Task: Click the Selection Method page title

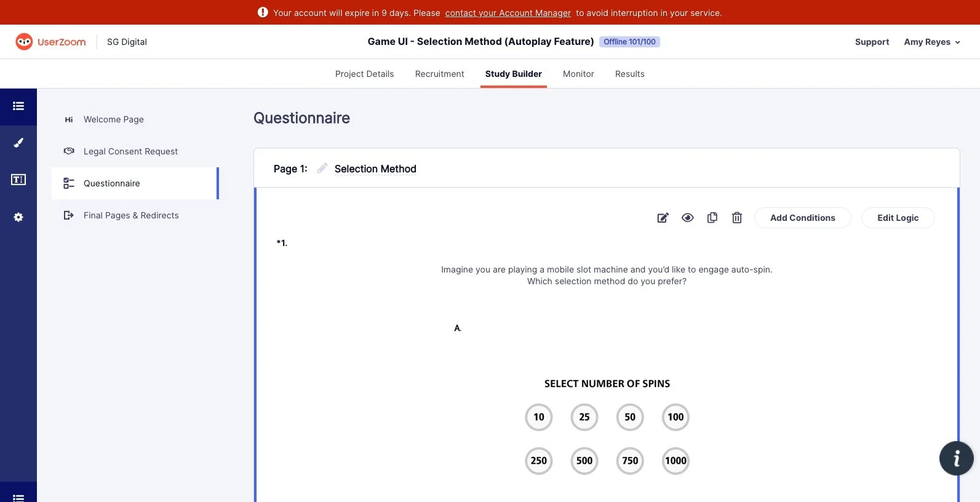Action: point(375,169)
